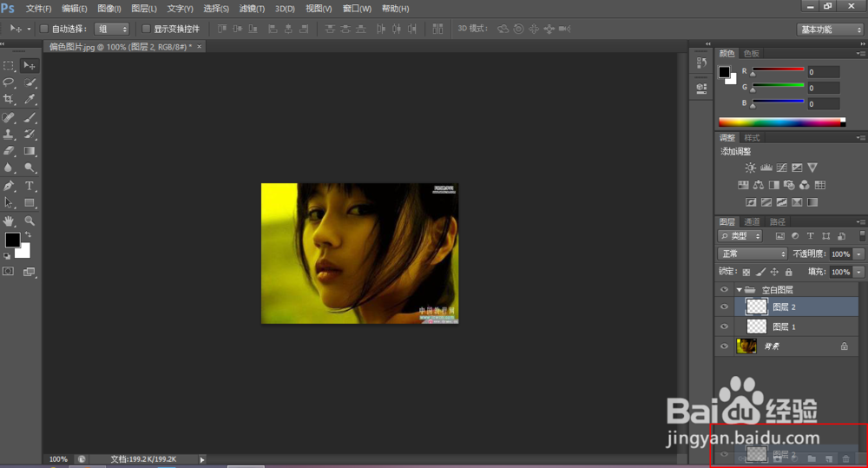Open the 填充 fill dropdown arrow

(x=858, y=272)
